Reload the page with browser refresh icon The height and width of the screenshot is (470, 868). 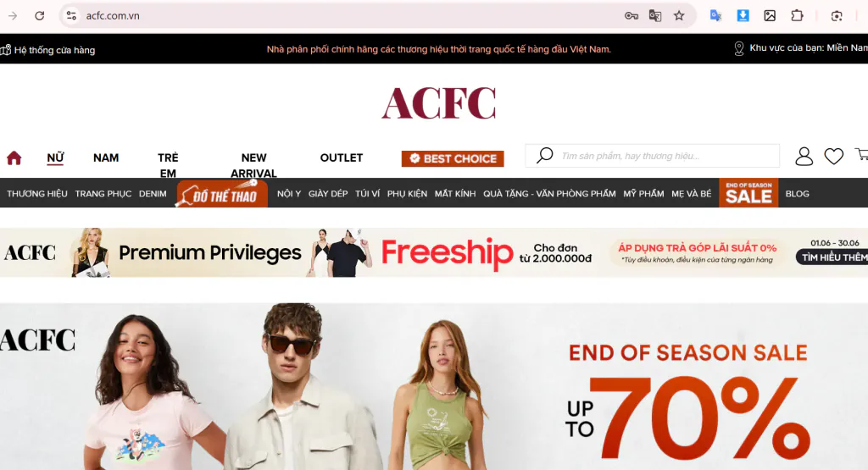click(x=39, y=16)
